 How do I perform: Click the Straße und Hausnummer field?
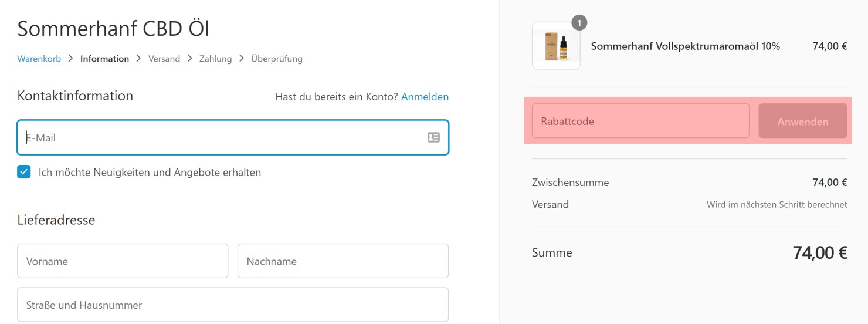tap(233, 305)
